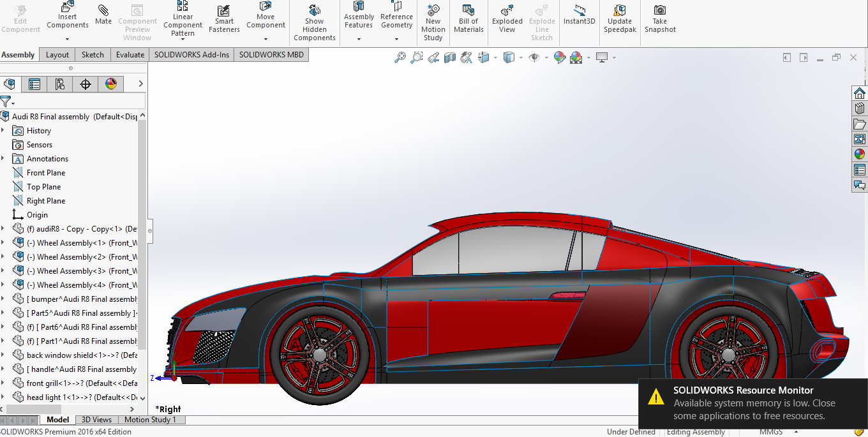868x437 pixels.
Task: Open the ConfigurationManager panel tab
Action: click(x=59, y=84)
